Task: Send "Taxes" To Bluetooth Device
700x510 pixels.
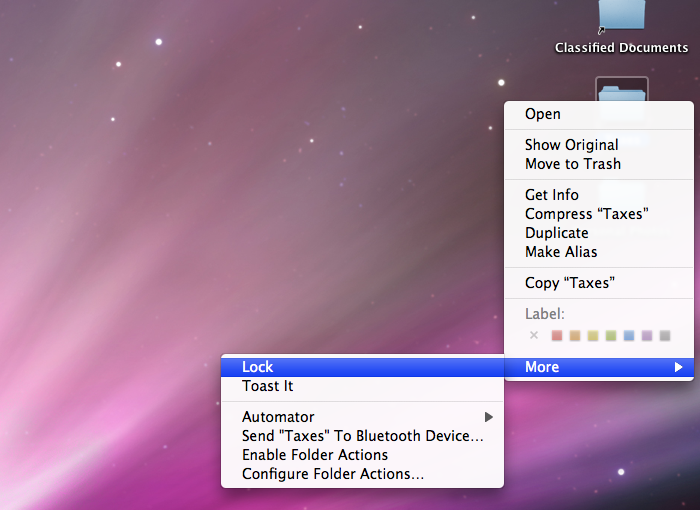Action: pyautogui.click(x=362, y=436)
